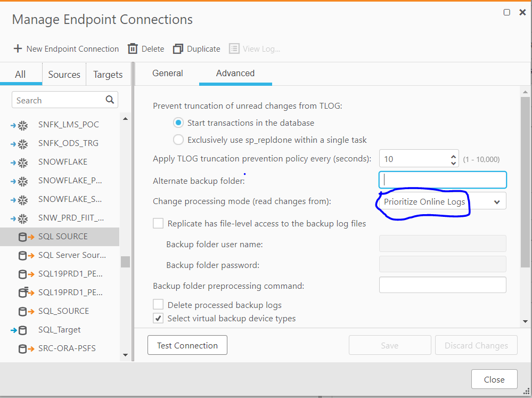Close dialog with the X icon

click(522, 13)
